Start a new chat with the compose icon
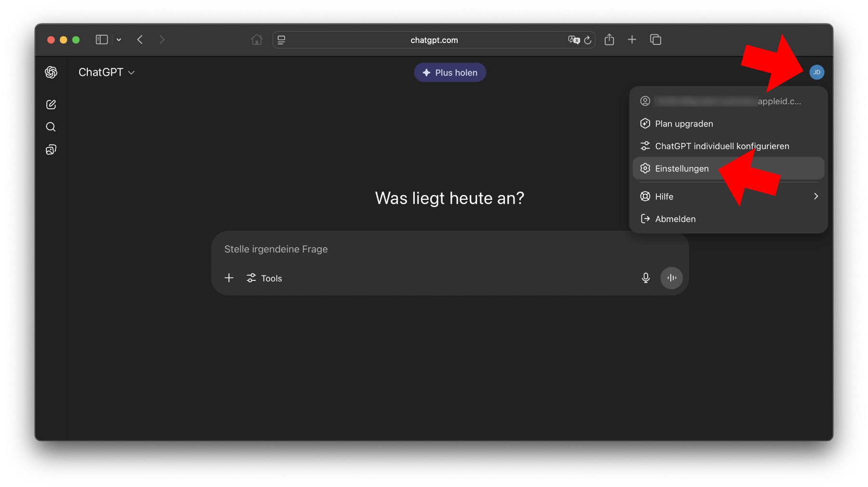868x487 pixels. (51, 105)
